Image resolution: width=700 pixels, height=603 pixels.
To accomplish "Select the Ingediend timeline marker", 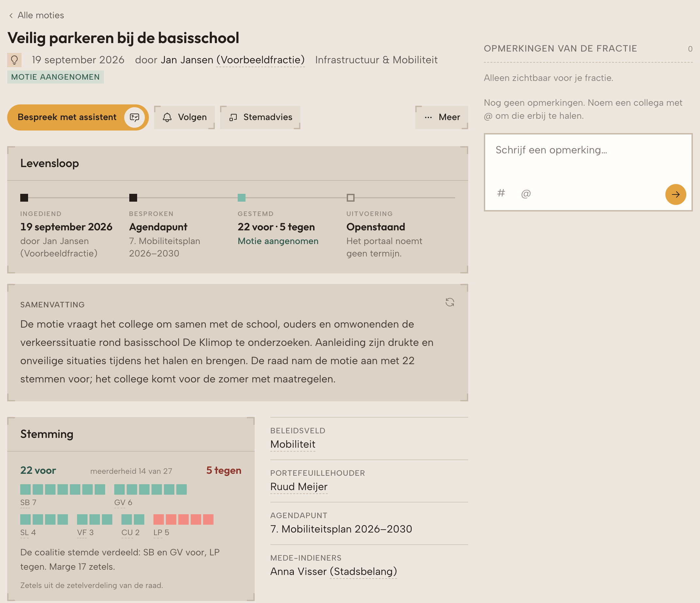I will click(24, 198).
